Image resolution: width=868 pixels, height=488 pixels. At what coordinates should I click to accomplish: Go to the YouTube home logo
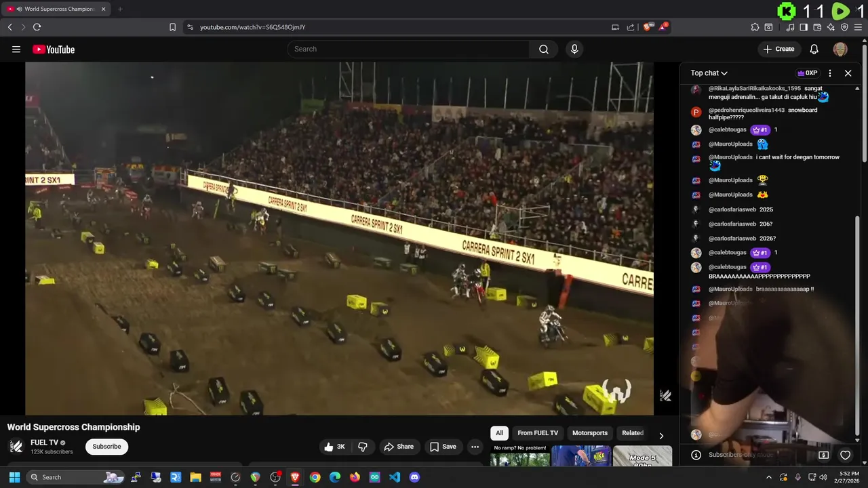click(x=54, y=49)
